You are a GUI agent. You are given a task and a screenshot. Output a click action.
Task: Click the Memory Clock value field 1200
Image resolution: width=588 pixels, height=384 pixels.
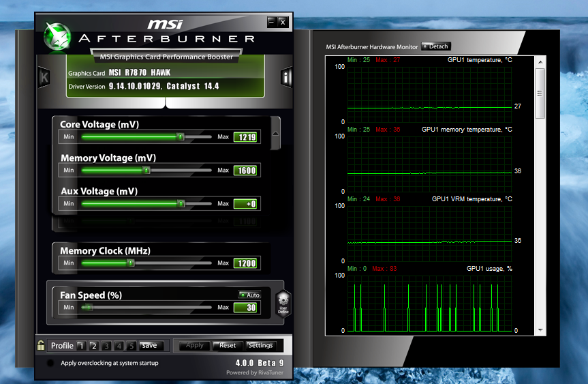pyautogui.click(x=247, y=263)
